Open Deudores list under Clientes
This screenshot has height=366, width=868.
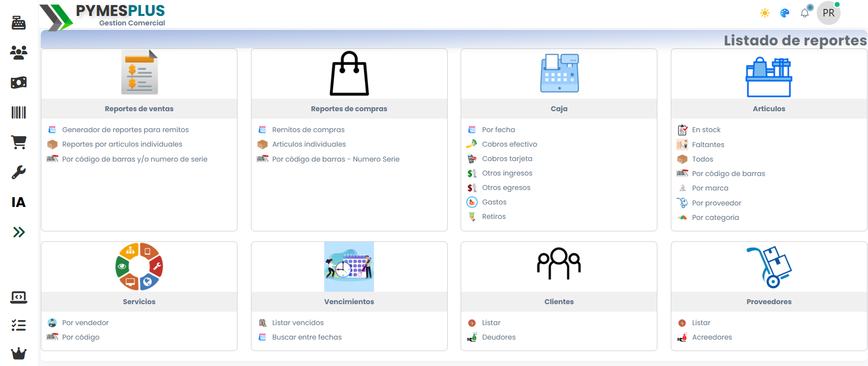(498, 337)
